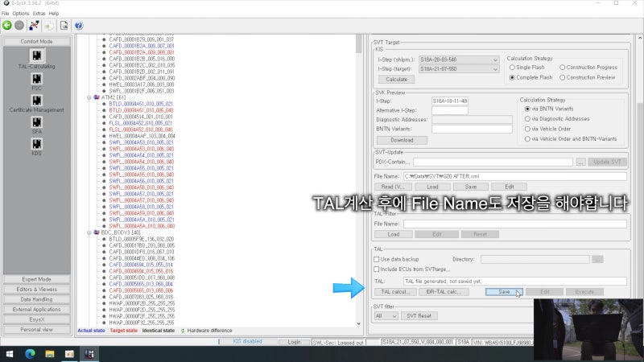
Task: Open the FSC module icon
Action: point(36,79)
